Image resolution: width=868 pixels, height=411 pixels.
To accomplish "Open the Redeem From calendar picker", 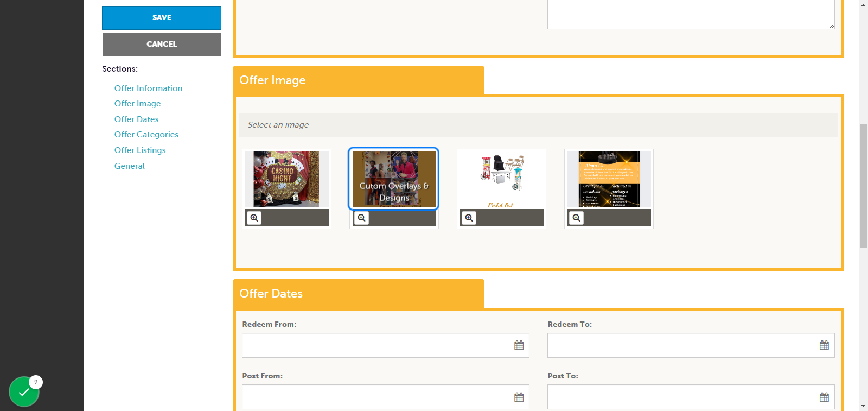I will tap(519, 345).
